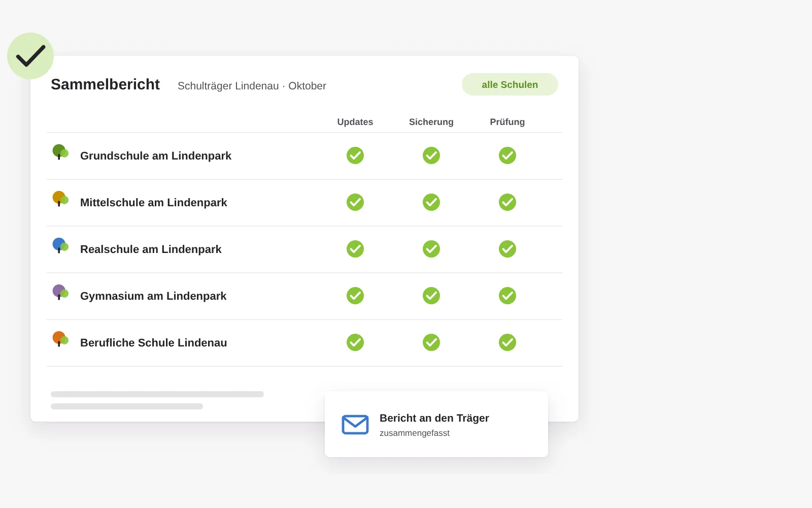Viewport: 812px width, 508px height.
Task: Select the 'alle Schulen' filter pill
Action: click(510, 84)
